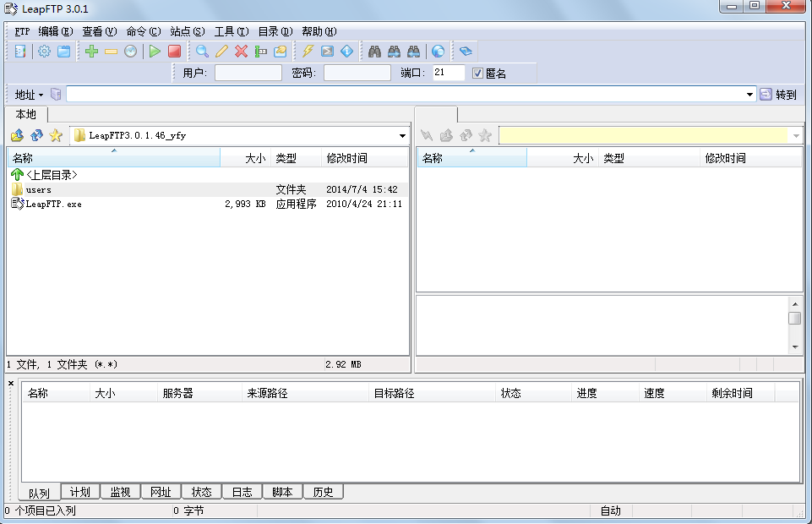Click the site icon beside address label

coord(56,95)
